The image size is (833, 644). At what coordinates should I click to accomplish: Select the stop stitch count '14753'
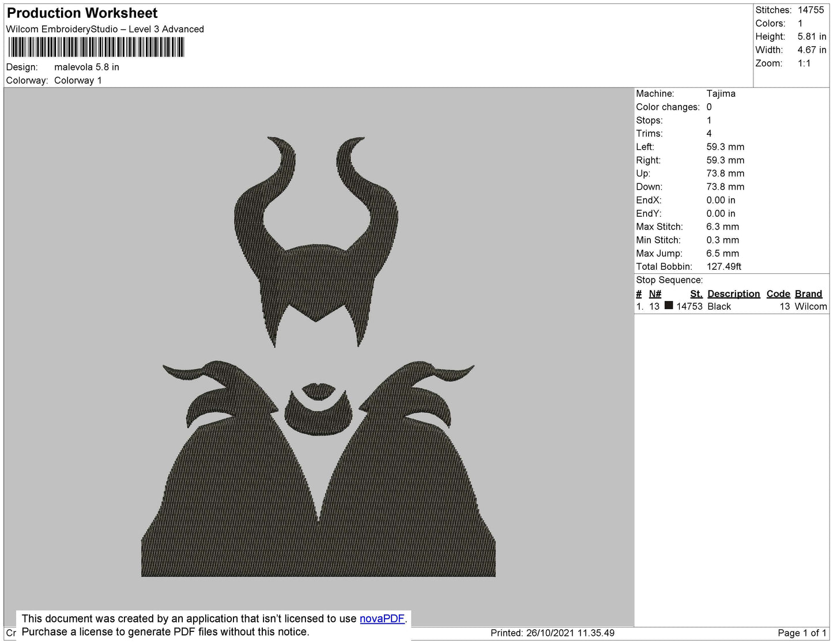coord(689,306)
